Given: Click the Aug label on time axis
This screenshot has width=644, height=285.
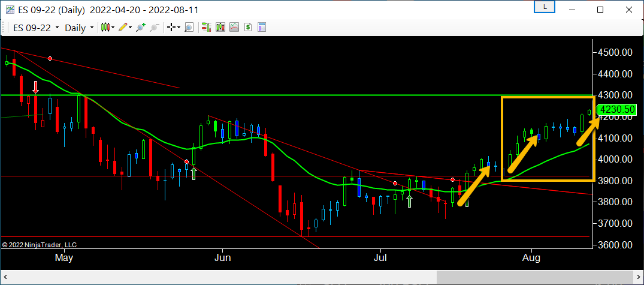Looking at the screenshot, I should 532,258.
